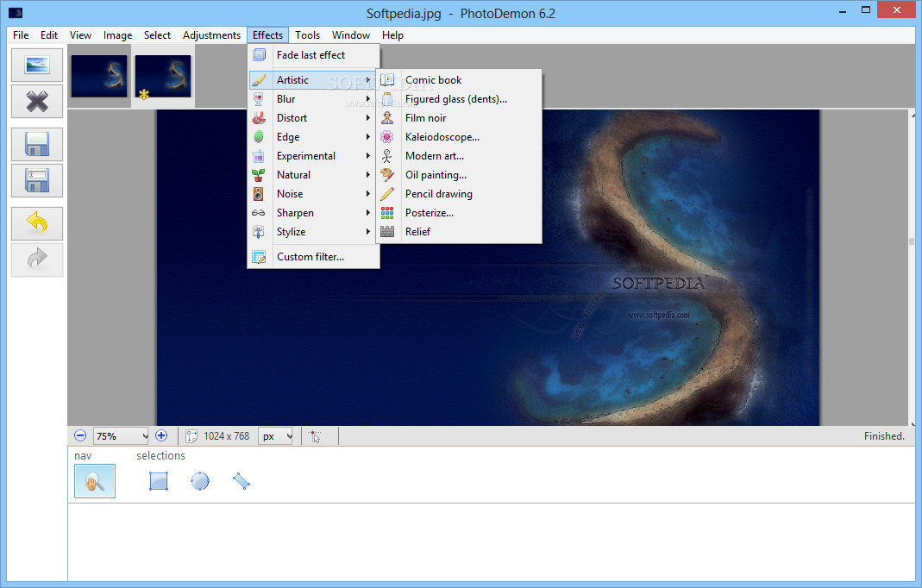Click the Save floppy disk icon
Viewport: 922px width, 588px height.
tap(37, 145)
